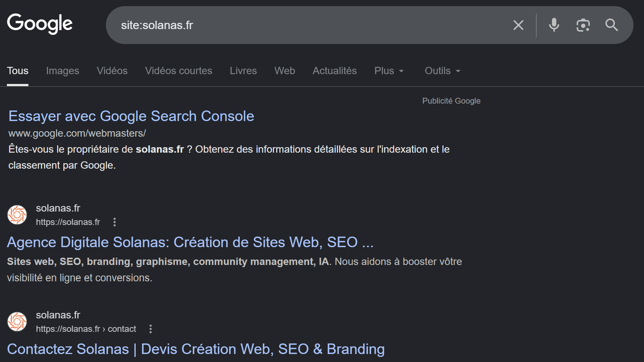The height and width of the screenshot is (362, 644).
Task: Open three-dot menu for contact page result
Action: point(151,329)
